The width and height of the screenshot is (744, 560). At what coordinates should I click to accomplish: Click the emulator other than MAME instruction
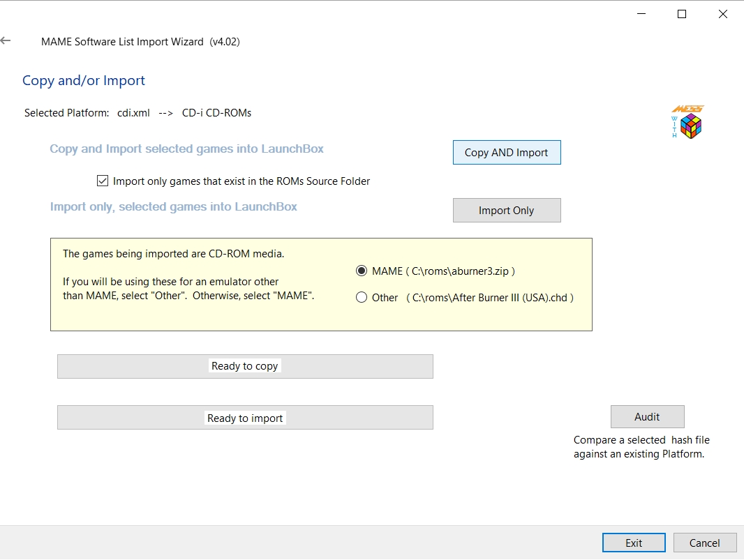coord(188,289)
